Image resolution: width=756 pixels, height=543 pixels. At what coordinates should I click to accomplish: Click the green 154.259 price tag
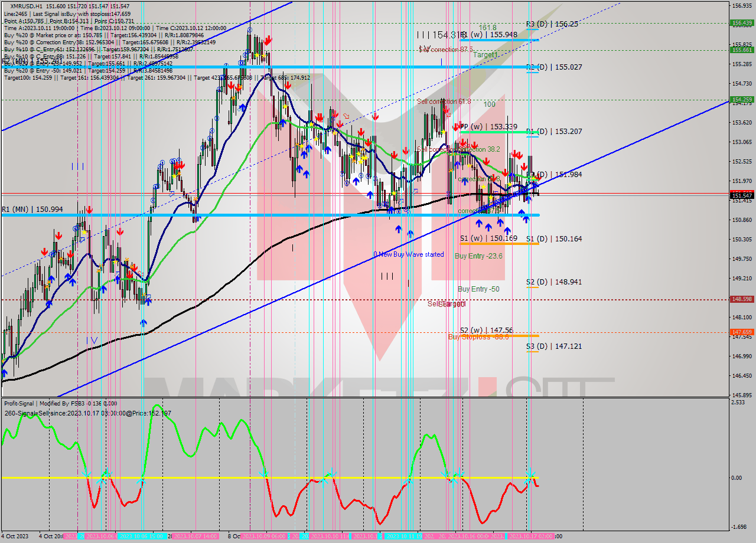click(741, 100)
